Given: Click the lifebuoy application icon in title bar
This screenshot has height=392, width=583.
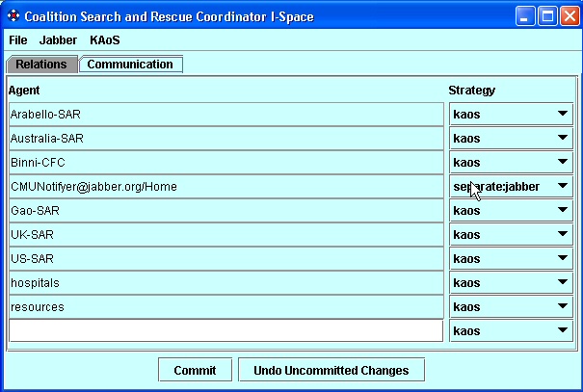Looking at the screenshot, I should click(x=13, y=16).
